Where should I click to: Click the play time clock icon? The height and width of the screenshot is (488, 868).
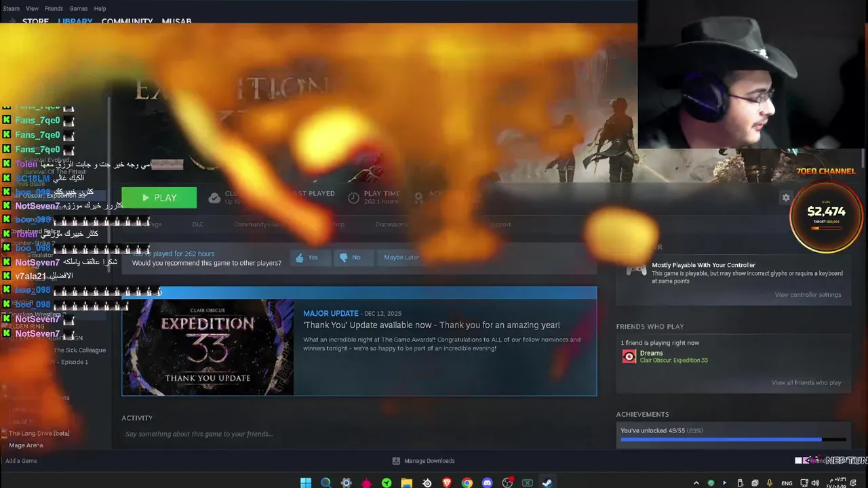[353, 198]
